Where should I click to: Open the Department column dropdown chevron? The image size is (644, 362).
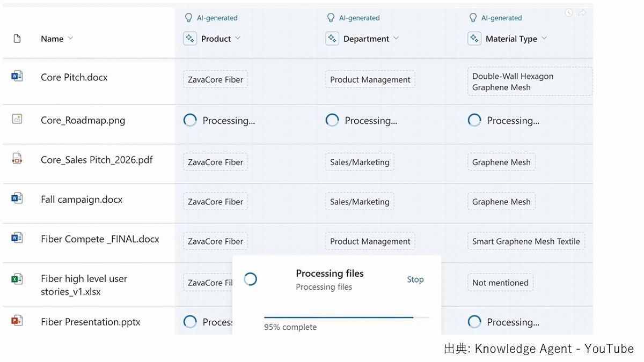tap(396, 39)
